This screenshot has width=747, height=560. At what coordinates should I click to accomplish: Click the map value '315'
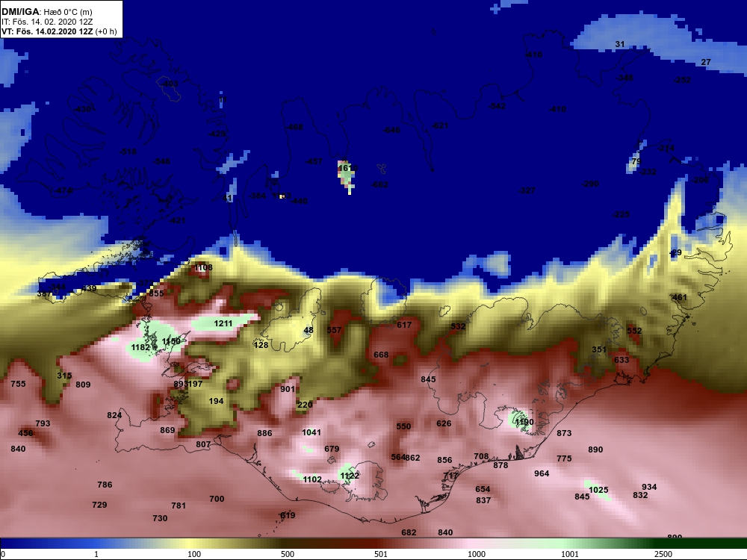(64, 376)
